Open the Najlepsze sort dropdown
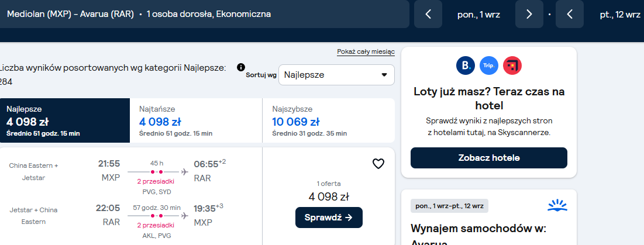644x245 pixels. (x=336, y=75)
